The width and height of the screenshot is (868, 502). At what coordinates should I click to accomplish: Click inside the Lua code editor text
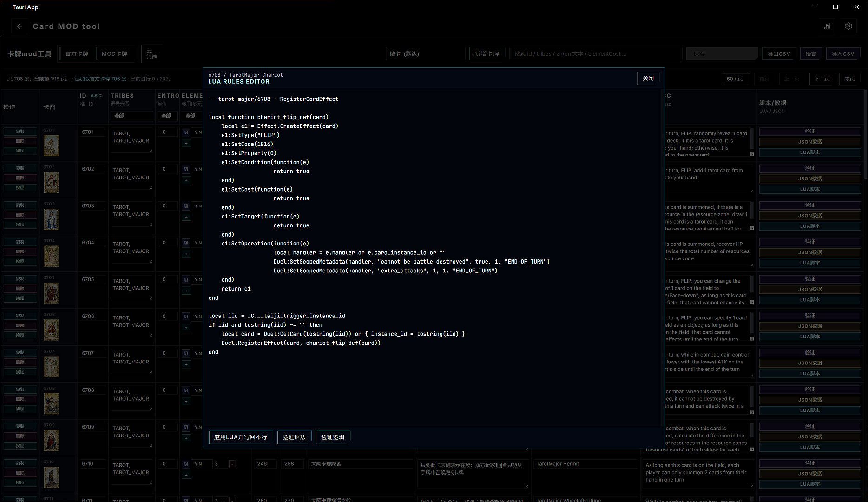point(434,258)
